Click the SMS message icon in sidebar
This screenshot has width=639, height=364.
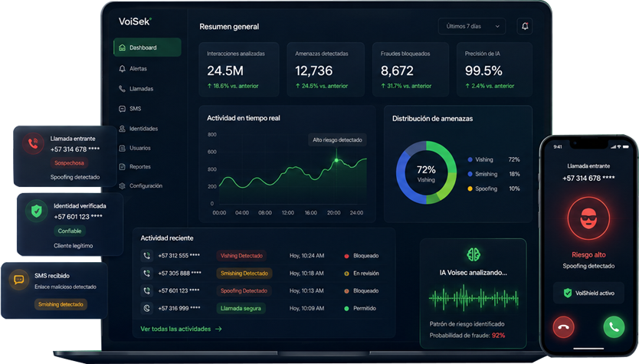point(122,109)
